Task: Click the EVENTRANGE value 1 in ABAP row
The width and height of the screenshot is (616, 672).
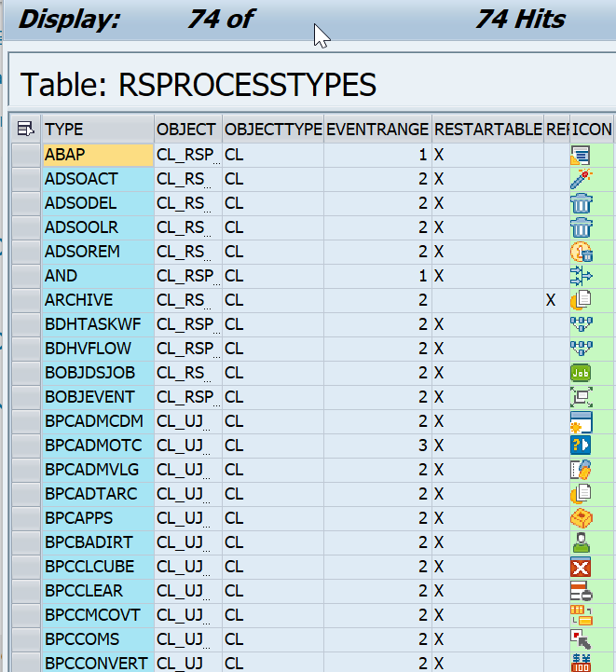Action: coord(423,155)
